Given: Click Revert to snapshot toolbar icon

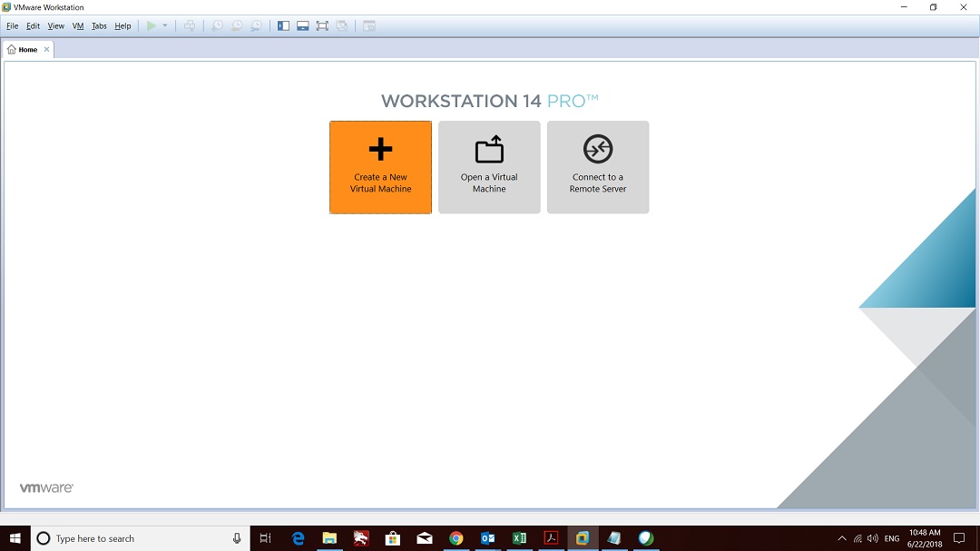Looking at the screenshot, I should (237, 25).
